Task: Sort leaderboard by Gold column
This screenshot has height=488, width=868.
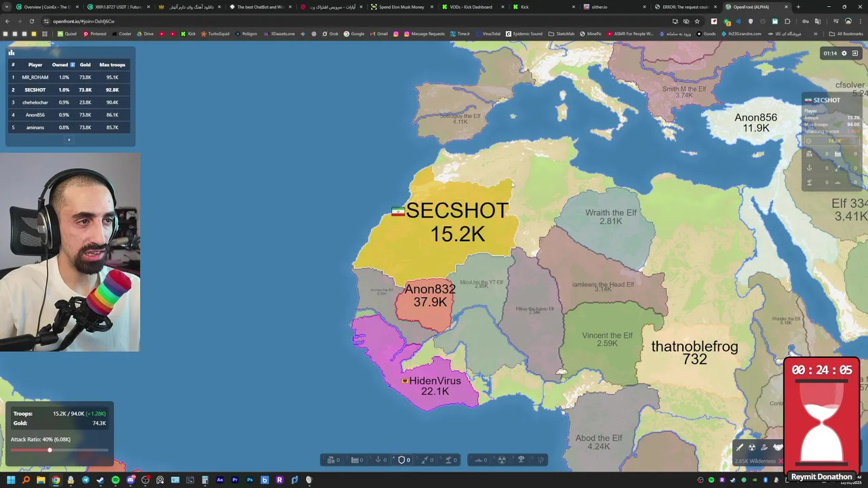Action: click(x=85, y=64)
